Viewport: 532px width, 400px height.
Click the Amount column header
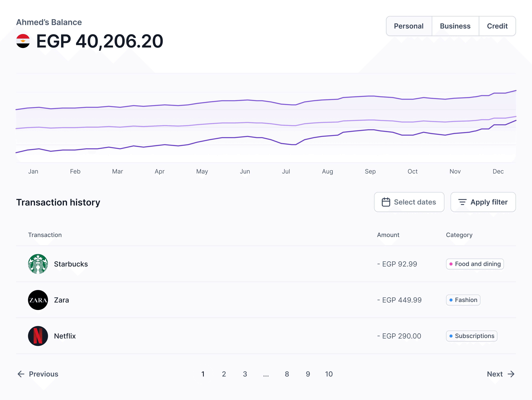pyautogui.click(x=388, y=235)
